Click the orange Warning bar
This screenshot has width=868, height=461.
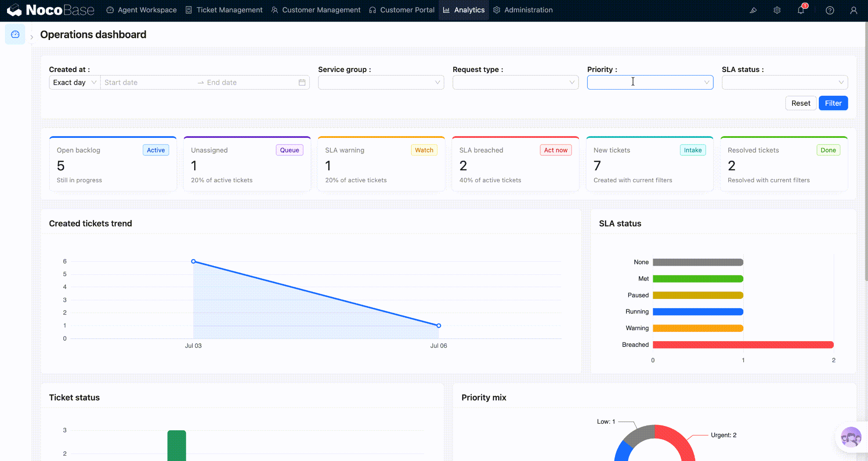[x=698, y=328]
